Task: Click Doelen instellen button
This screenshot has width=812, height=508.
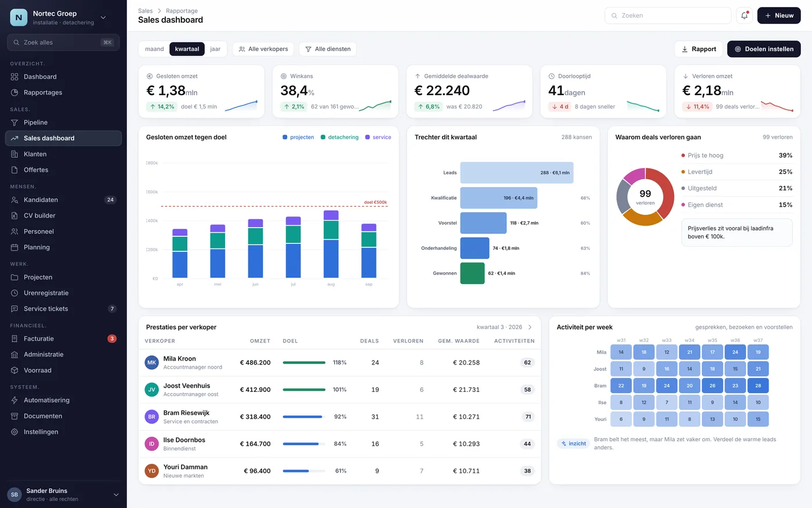Action: pos(764,49)
